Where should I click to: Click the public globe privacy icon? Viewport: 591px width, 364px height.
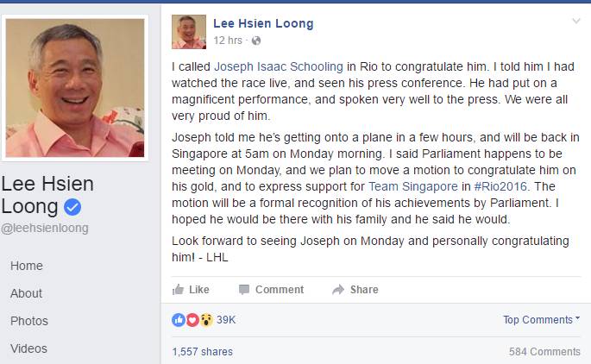[256, 41]
